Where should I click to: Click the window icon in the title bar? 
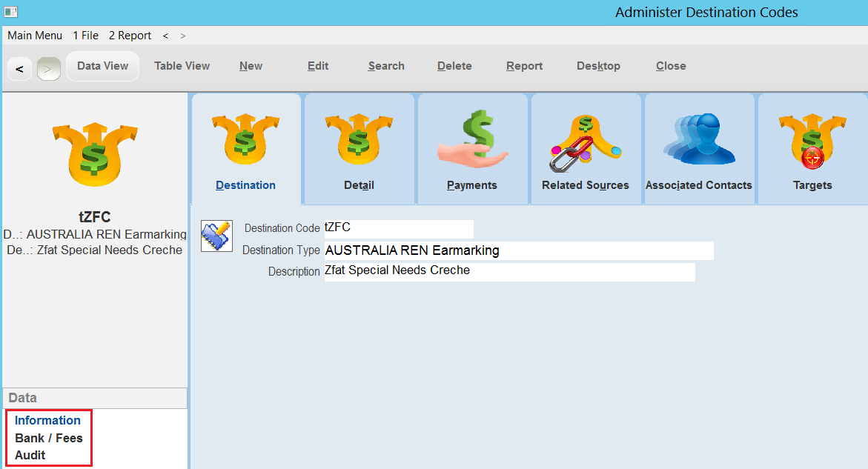click(11, 12)
